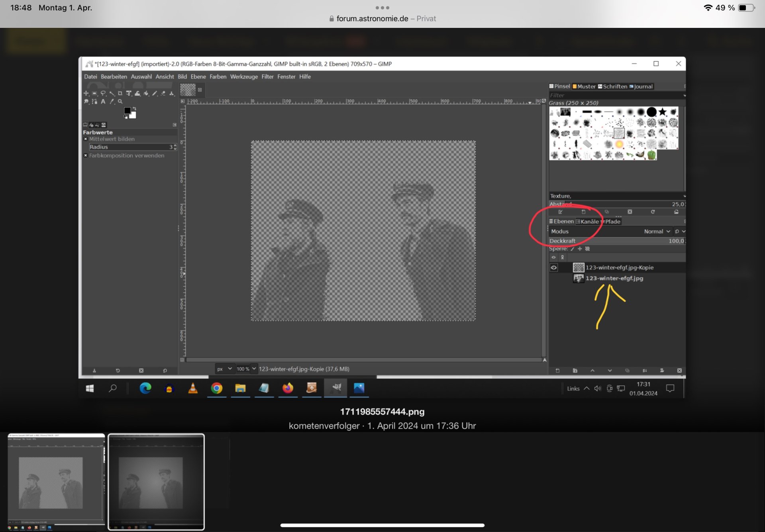Screen dimensions: 765x532
Task: Delete the layer with bottom-right X icon
Action: point(679,371)
